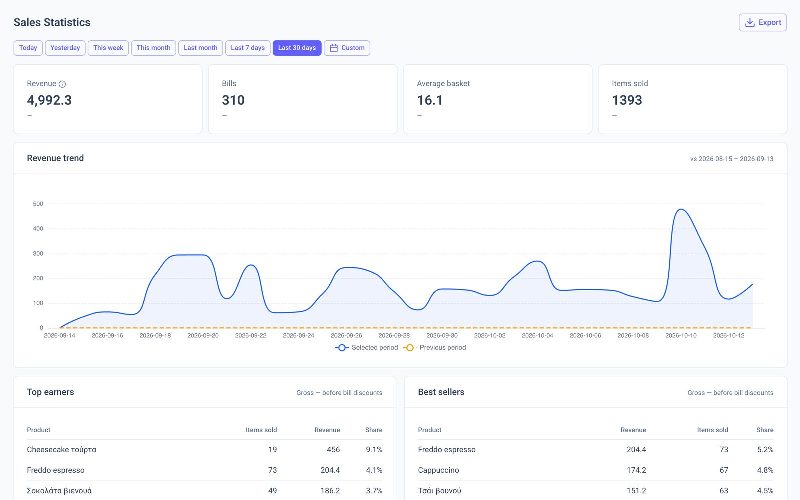This screenshot has width=800, height=500.
Task: Click the Bills value 310
Action: tap(233, 100)
